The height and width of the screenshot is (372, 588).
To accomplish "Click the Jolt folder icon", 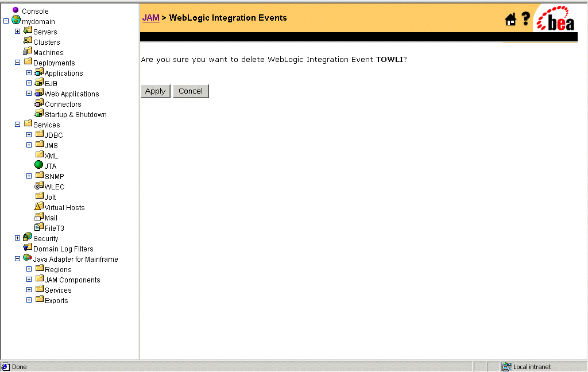I will pyautogui.click(x=40, y=195).
